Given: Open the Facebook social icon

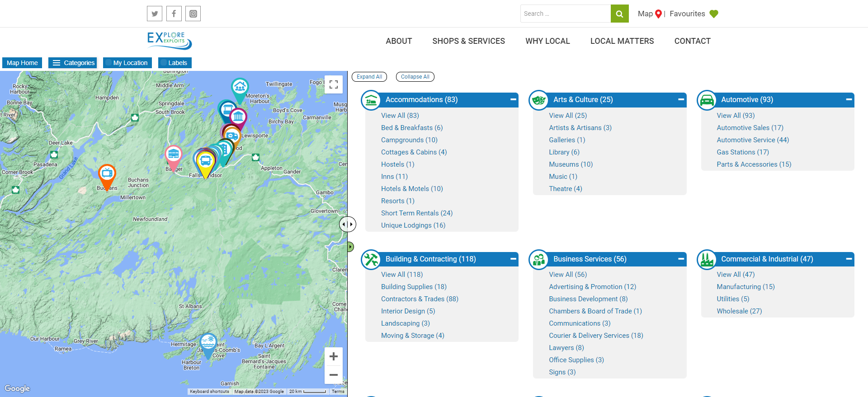Looking at the screenshot, I should [174, 14].
